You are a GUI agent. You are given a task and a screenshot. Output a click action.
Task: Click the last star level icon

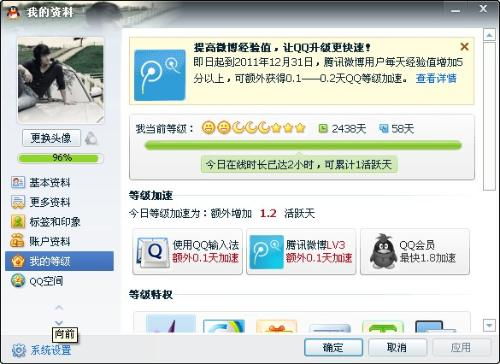point(300,128)
